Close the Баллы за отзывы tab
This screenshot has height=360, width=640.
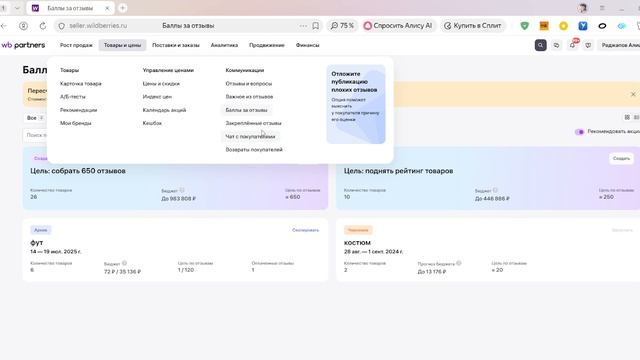pos(107,8)
